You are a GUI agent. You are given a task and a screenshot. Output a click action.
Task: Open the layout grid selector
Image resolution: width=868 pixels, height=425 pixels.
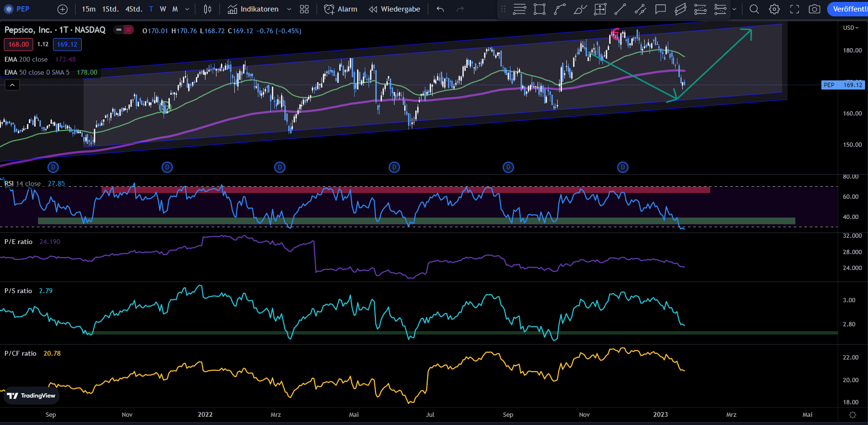point(304,9)
